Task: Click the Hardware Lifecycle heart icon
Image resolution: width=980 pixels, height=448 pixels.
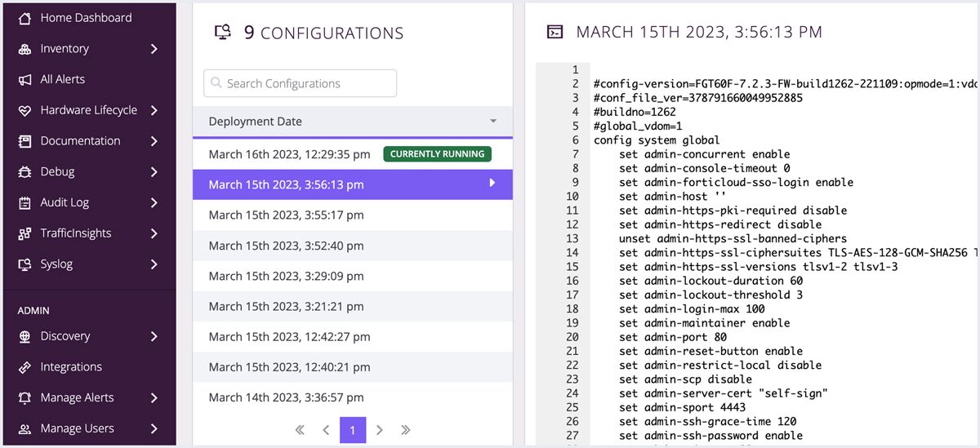Action: (24, 110)
